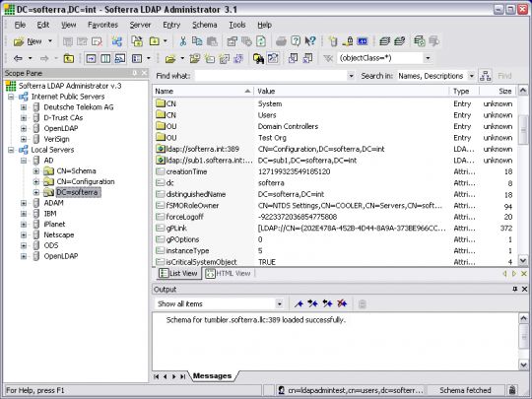
Task: Open the Entry menu
Action: tap(171, 25)
